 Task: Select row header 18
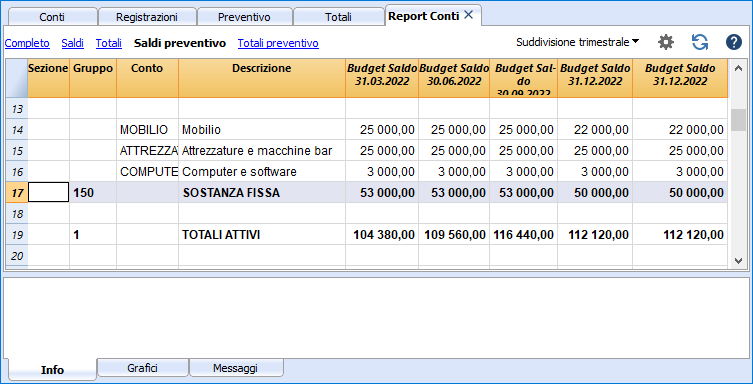click(17, 214)
